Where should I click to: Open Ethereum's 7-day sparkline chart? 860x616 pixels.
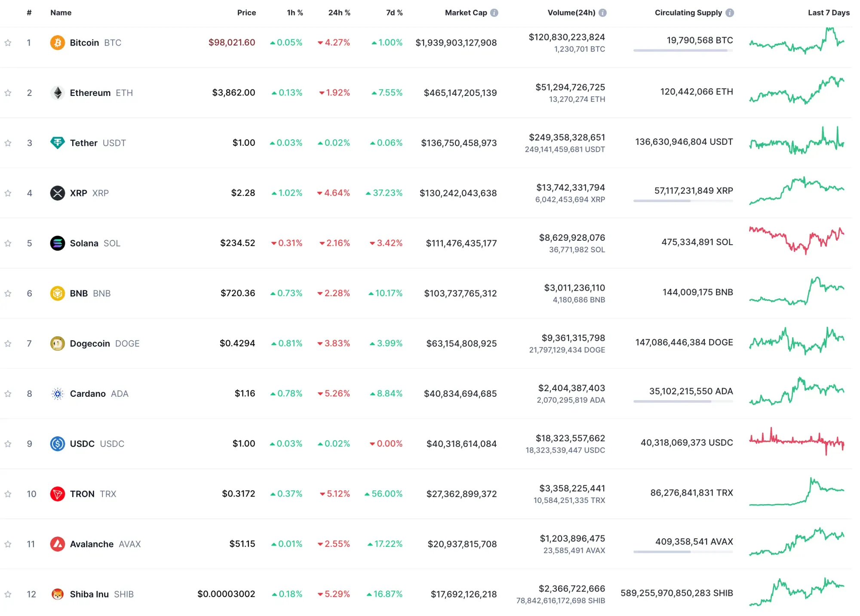[x=796, y=90]
